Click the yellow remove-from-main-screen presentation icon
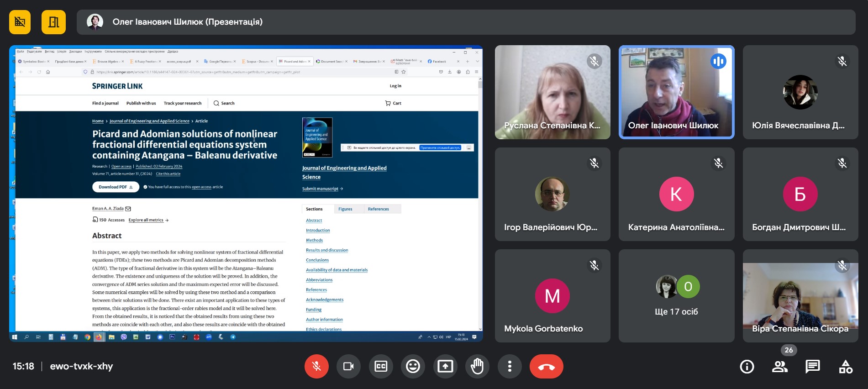 (x=20, y=22)
